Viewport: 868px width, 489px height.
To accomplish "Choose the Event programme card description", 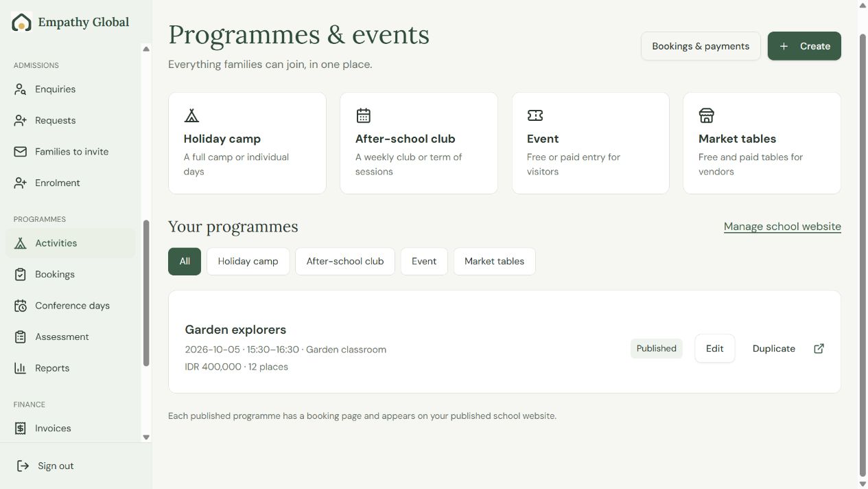I will pos(574,164).
